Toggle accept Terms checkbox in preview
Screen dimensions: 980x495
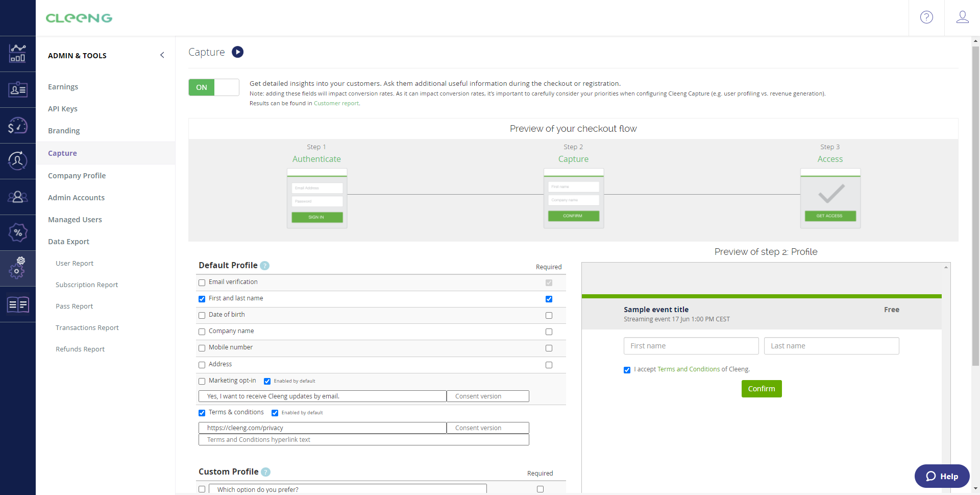click(627, 370)
